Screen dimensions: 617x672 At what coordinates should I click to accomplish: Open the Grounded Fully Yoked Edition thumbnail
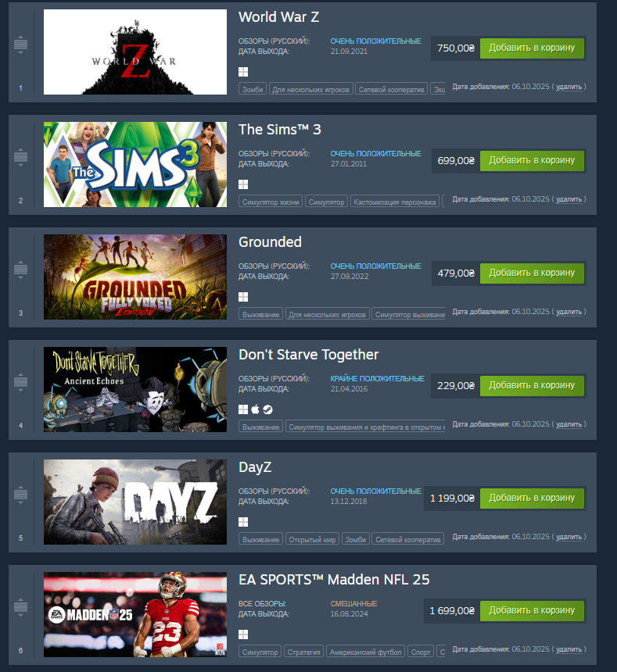[135, 277]
